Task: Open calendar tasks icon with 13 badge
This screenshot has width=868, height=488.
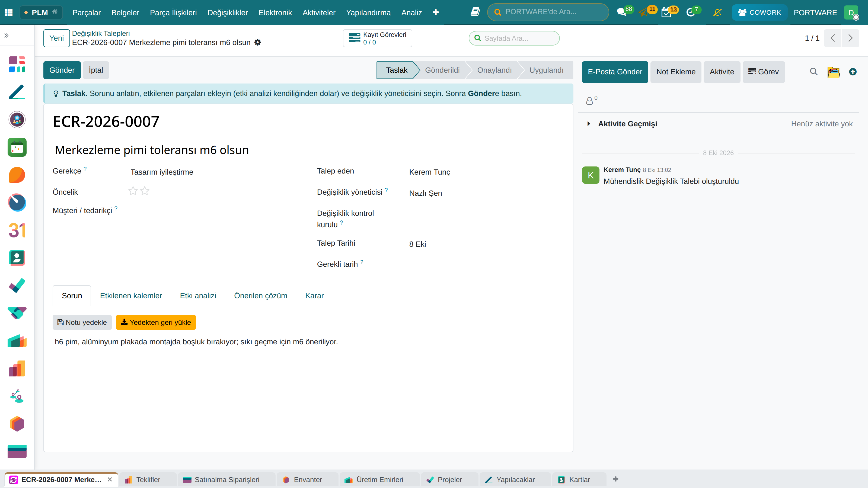Action: (666, 12)
